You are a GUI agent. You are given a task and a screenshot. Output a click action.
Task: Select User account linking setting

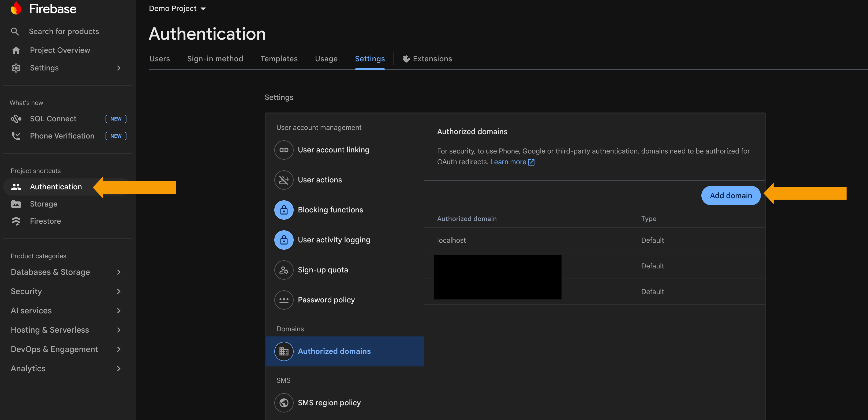[x=344, y=150]
